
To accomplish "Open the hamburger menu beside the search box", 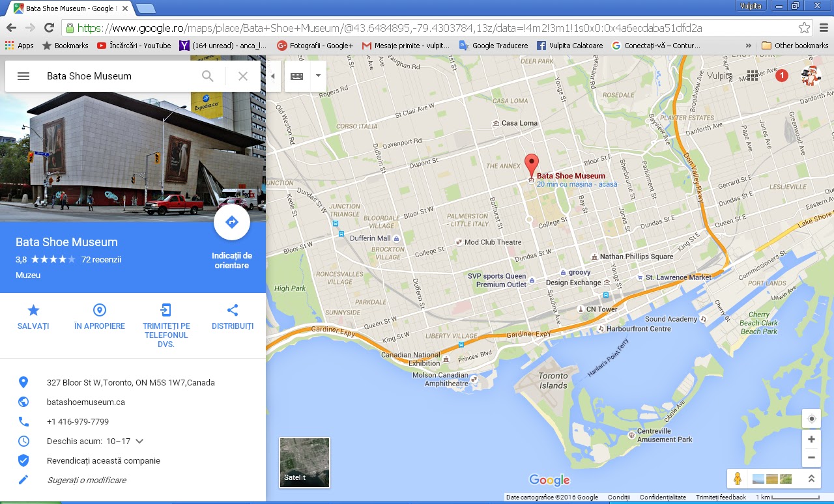I will click(23, 76).
